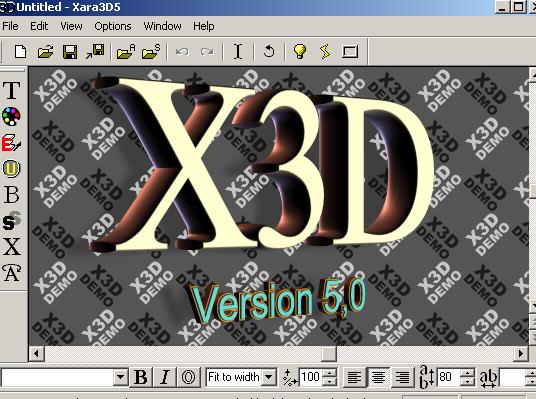Open lighting options with the light bulb icon

coord(299,52)
